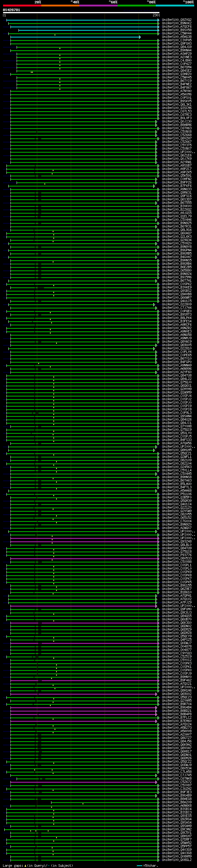
Task: Click label UniRef100_Q9M631
Action: point(177,193)
